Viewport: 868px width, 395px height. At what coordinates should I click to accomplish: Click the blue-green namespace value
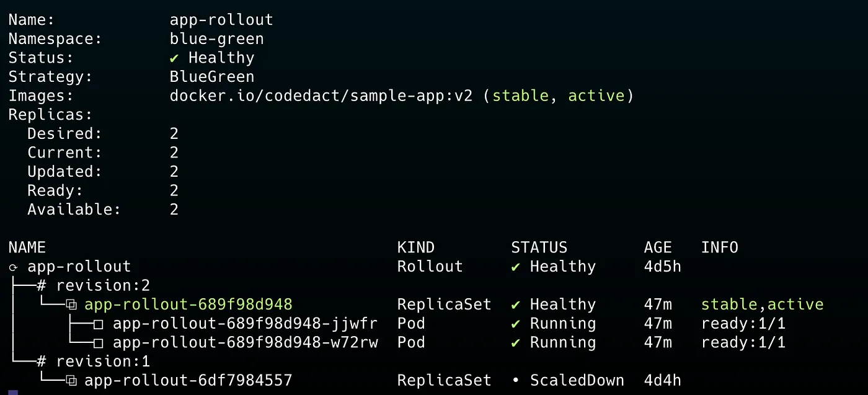coord(217,39)
